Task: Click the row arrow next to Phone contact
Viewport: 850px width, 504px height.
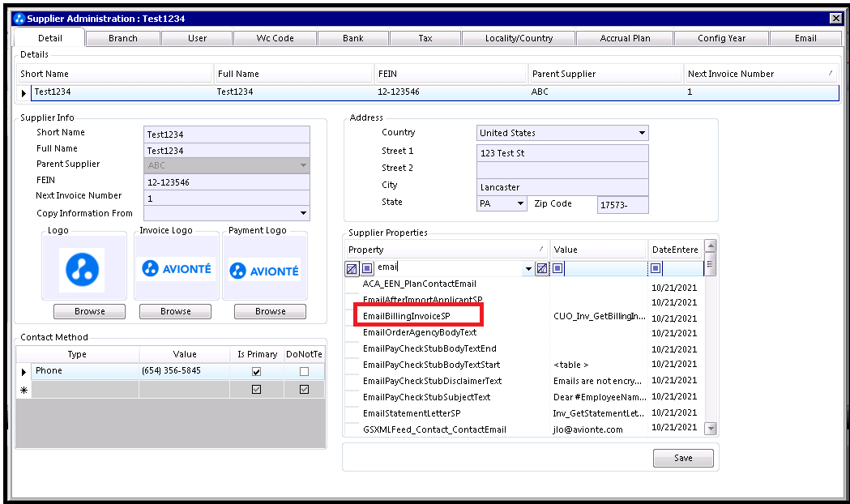Action: pos(23,372)
